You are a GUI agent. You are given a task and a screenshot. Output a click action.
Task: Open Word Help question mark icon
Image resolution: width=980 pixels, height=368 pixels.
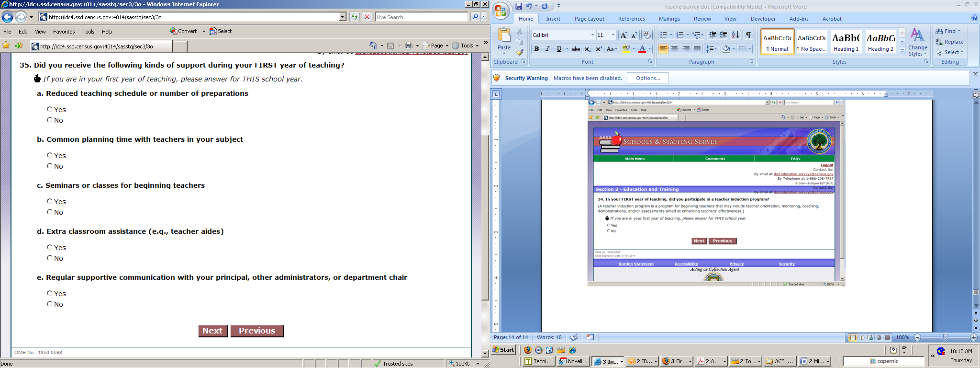click(975, 18)
